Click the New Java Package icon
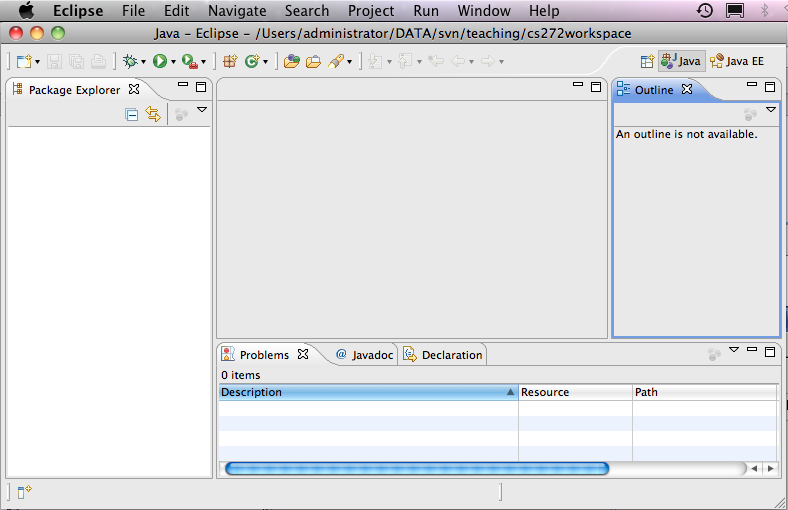Viewport: 788px width, 510px height. [230, 61]
